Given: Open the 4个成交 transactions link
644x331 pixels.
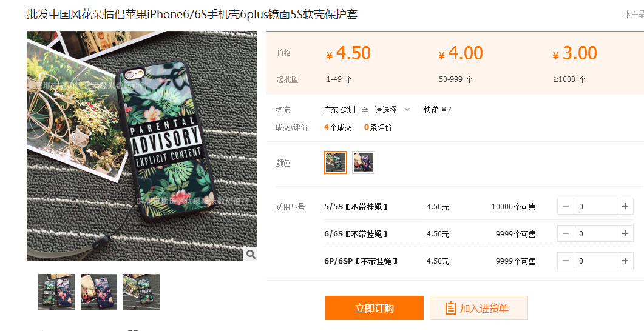Looking at the screenshot, I should (x=338, y=127).
